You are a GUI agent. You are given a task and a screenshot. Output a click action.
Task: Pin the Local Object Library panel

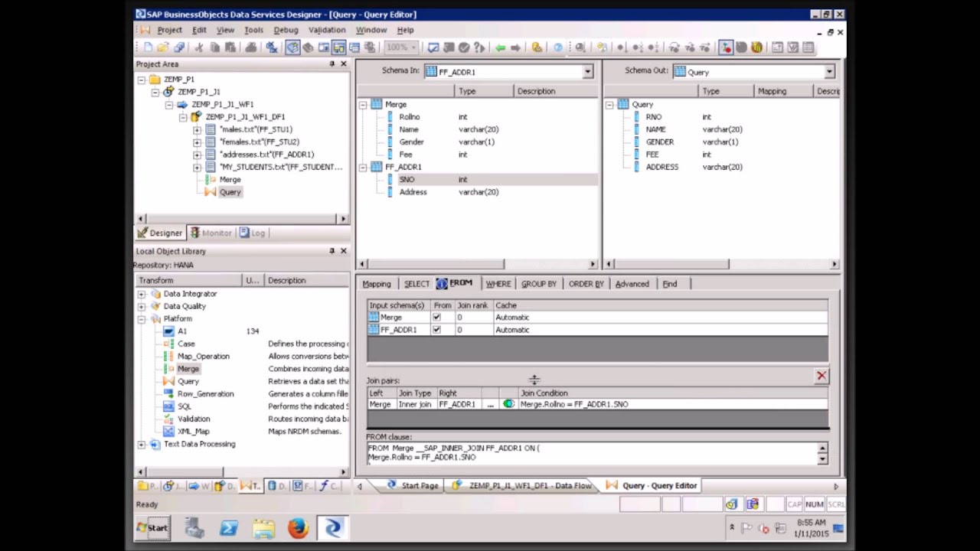(x=332, y=251)
